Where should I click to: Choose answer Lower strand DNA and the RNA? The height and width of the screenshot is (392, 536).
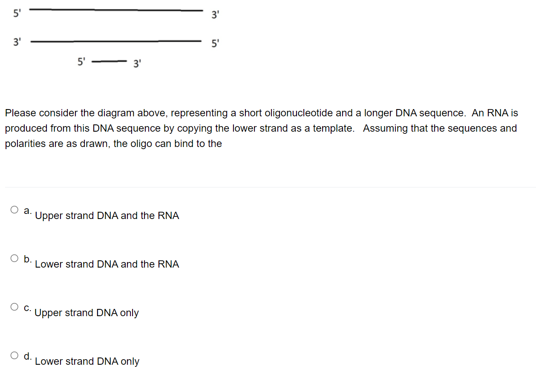click(x=107, y=264)
